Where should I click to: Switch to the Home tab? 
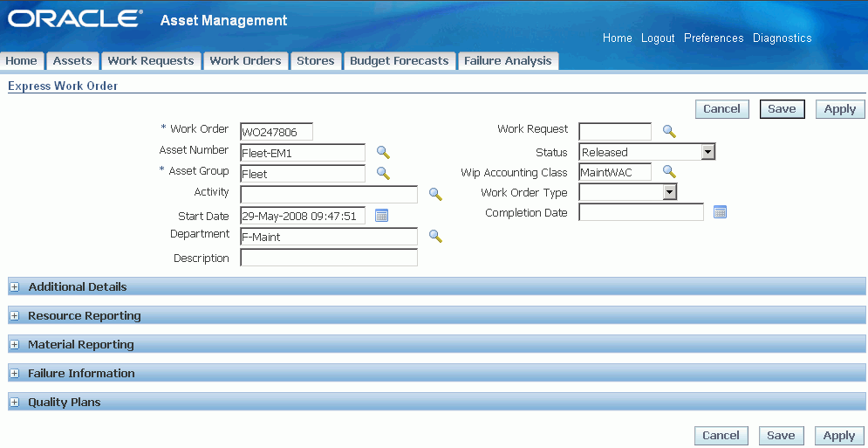(x=22, y=61)
